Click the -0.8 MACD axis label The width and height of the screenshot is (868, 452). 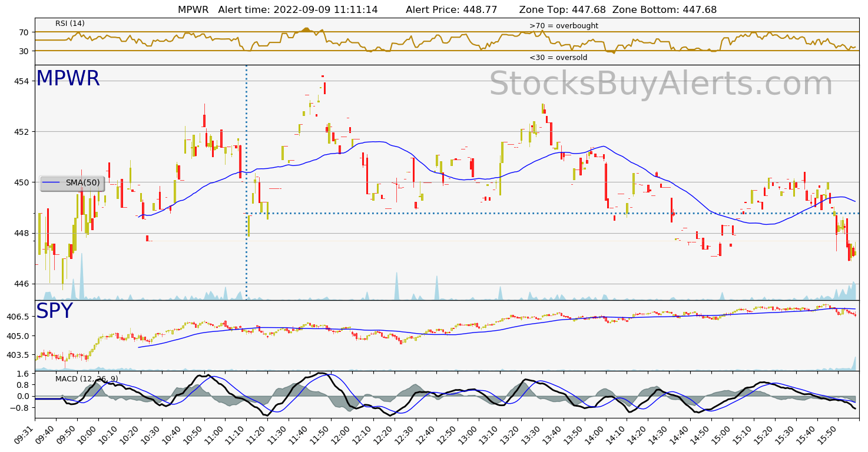point(21,407)
